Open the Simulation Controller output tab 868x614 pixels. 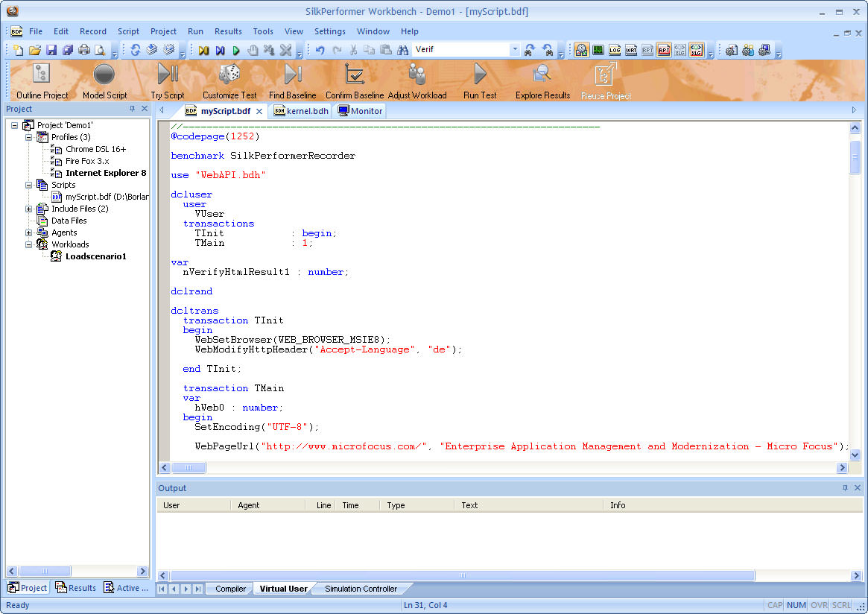[361, 589]
